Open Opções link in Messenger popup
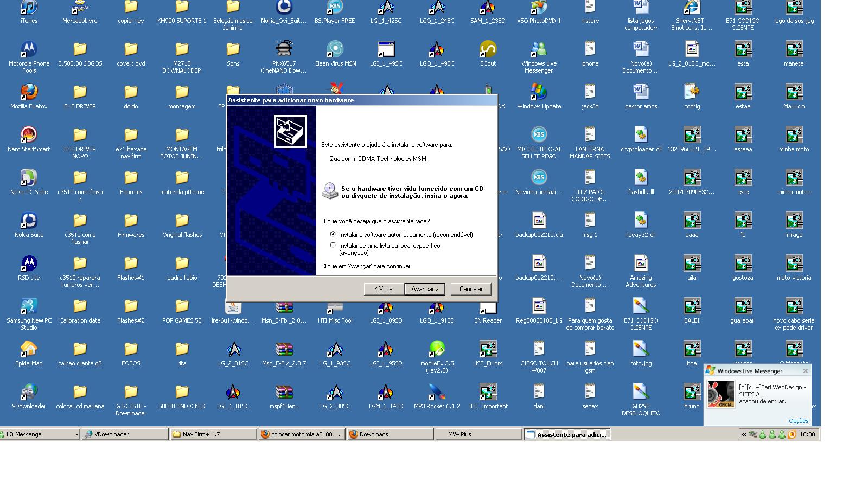The image size is (868, 488). [798, 421]
